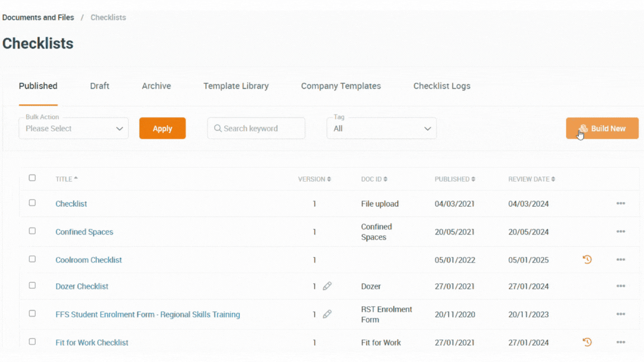Select the header checkbox to choose all rows
The image size is (644, 362).
(x=32, y=177)
